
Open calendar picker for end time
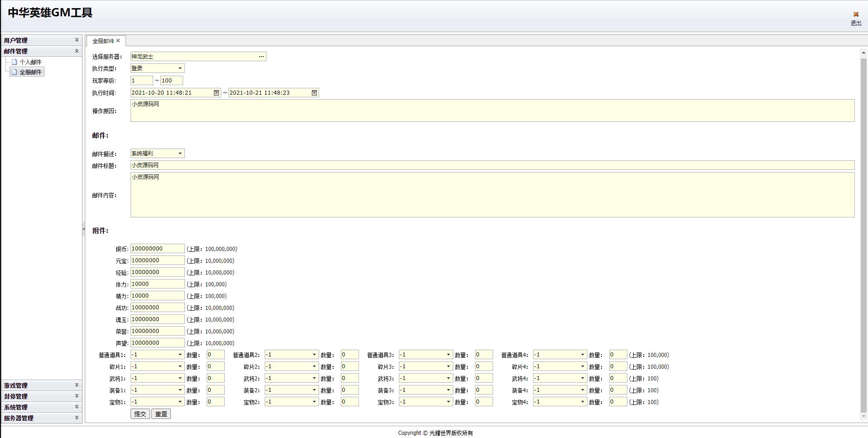coord(314,93)
